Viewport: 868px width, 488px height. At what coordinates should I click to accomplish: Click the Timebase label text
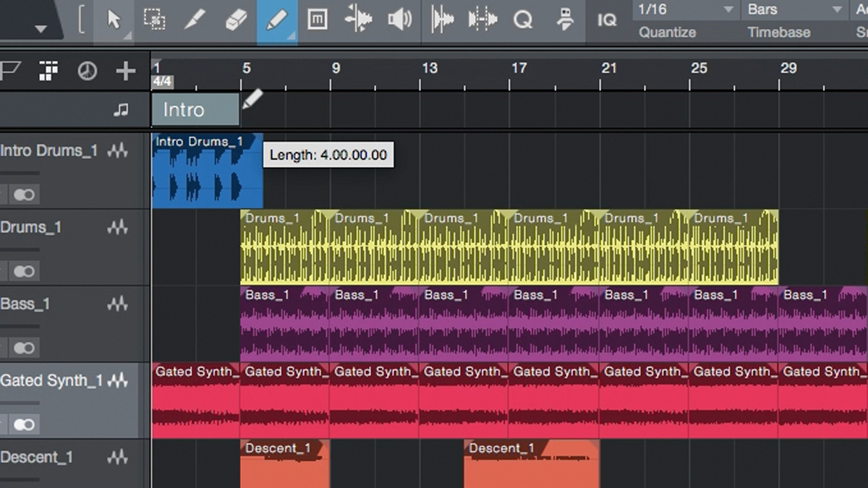pos(779,33)
